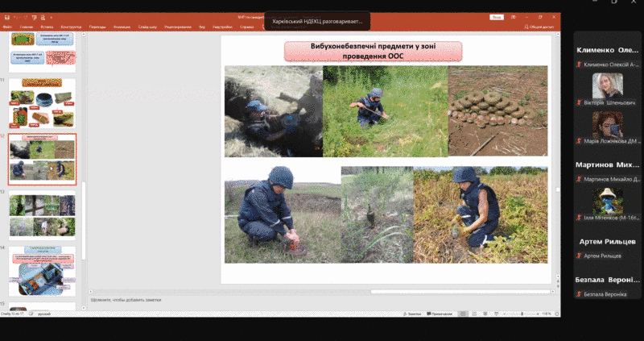Click the Вход sign-in button
This screenshot has width=644, height=341.
[497, 17]
